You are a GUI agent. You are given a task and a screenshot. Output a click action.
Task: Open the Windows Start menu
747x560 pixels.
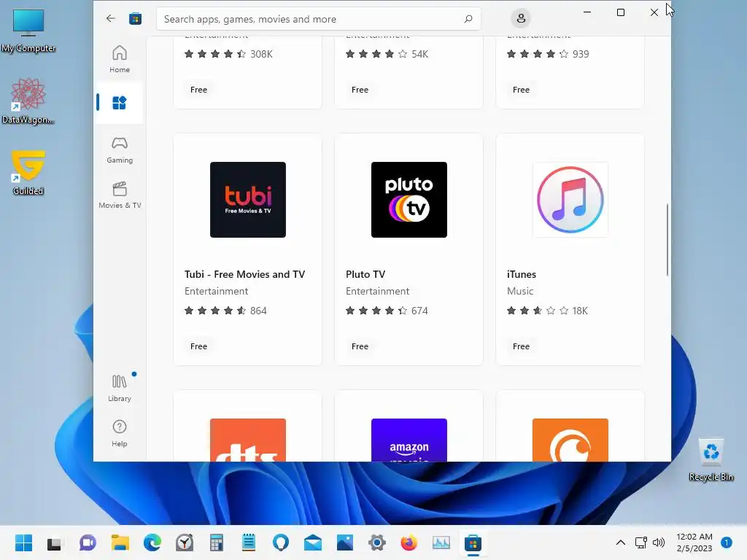click(x=23, y=542)
